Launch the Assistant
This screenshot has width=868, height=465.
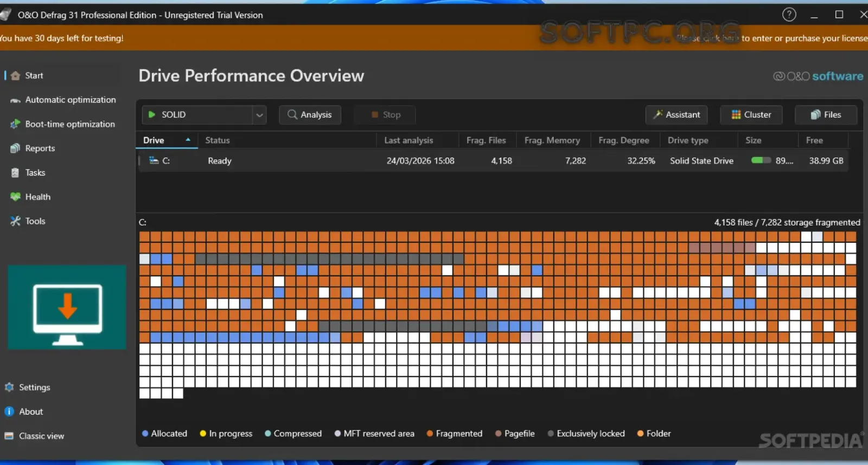coord(676,115)
